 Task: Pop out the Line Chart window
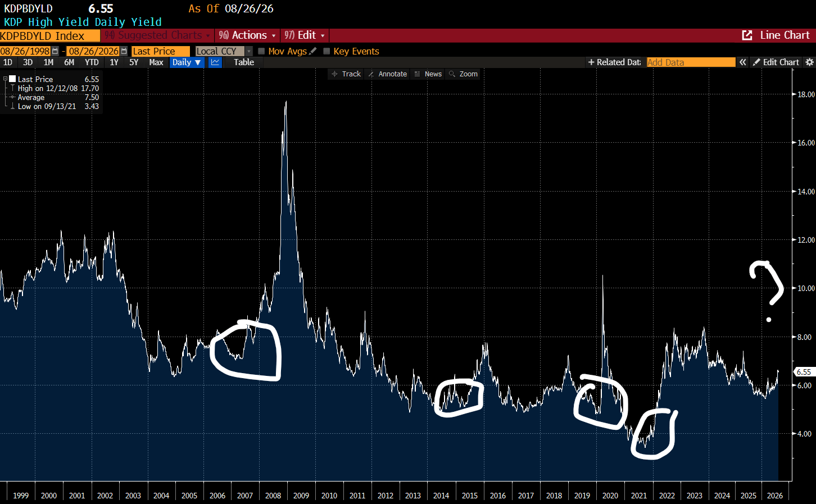[x=747, y=35]
